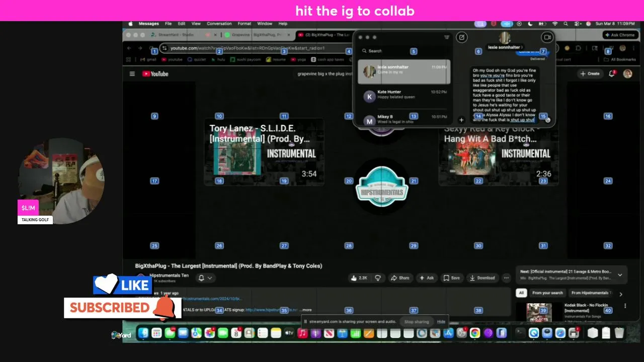The width and height of the screenshot is (644, 362).
Task: Open Launchpad in the Dock
Action: [x=156, y=333]
